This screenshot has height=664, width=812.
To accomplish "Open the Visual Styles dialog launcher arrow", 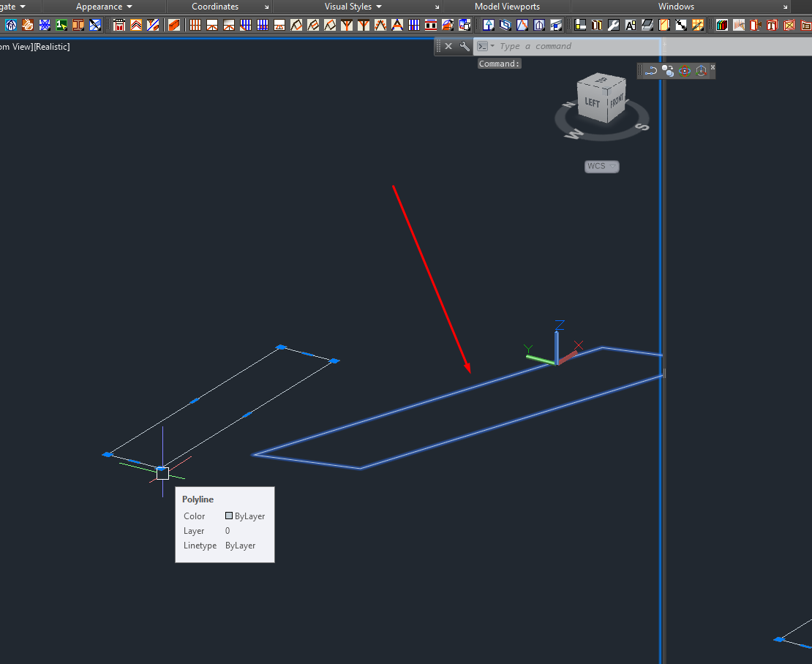I will [x=437, y=7].
